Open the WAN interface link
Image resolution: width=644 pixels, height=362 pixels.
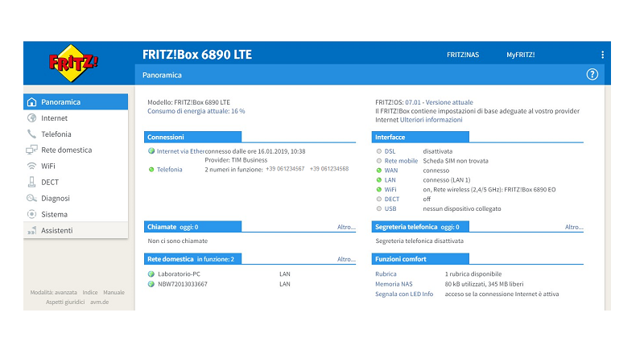(391, 171)
